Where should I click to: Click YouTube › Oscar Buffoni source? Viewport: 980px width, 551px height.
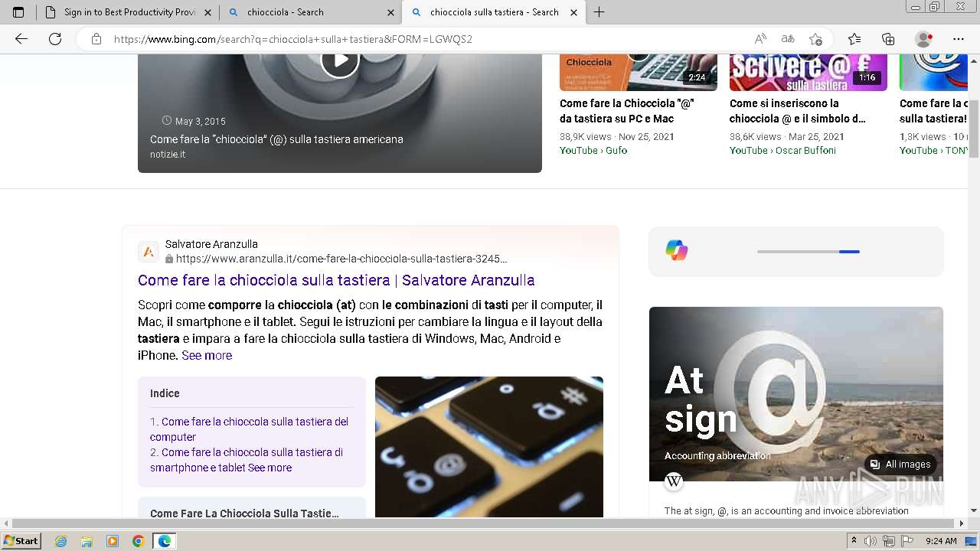point(782,150)
